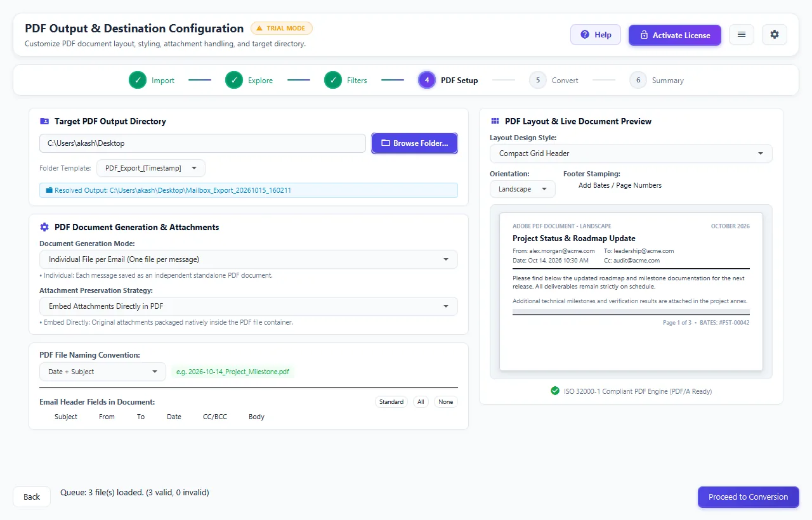Click the Trial Mode warning badge

[x=282, y=29]
